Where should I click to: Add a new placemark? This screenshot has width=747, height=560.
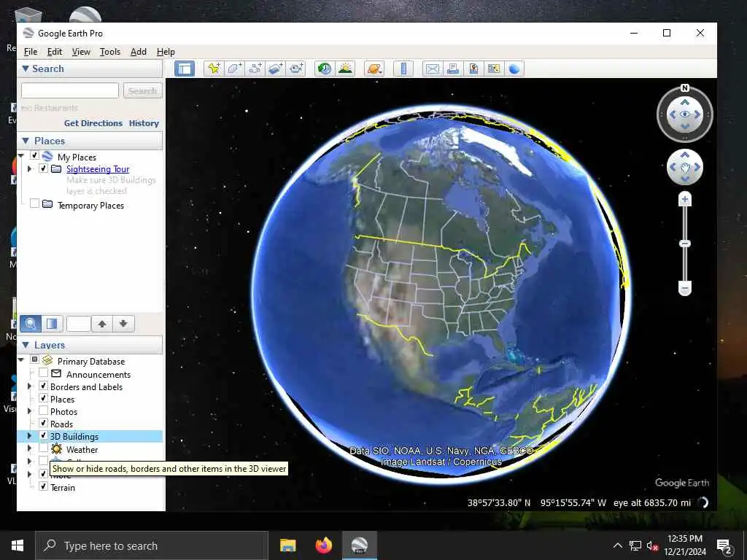coord(214,69)
